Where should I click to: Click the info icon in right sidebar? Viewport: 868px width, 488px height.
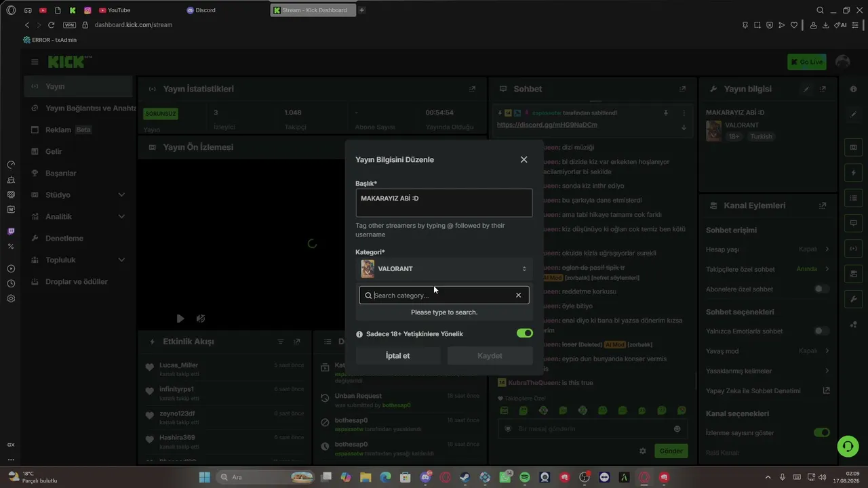(x=853, y=89)
